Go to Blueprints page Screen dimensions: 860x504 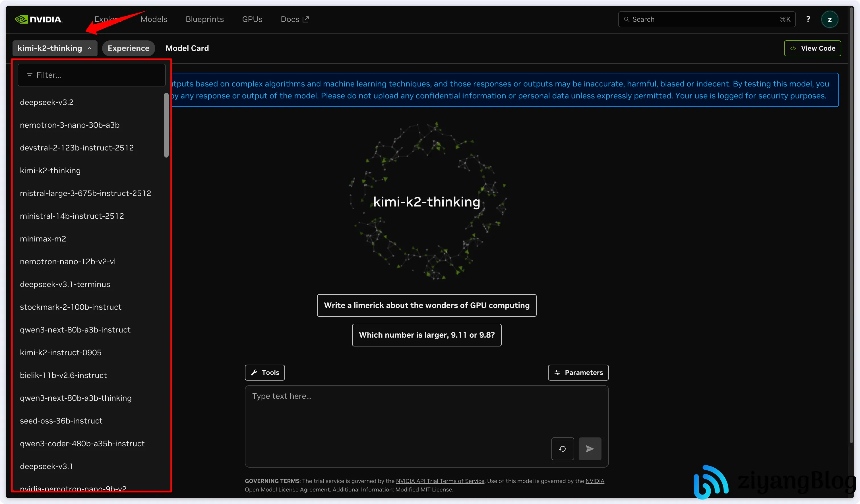(x=205, y=19)
